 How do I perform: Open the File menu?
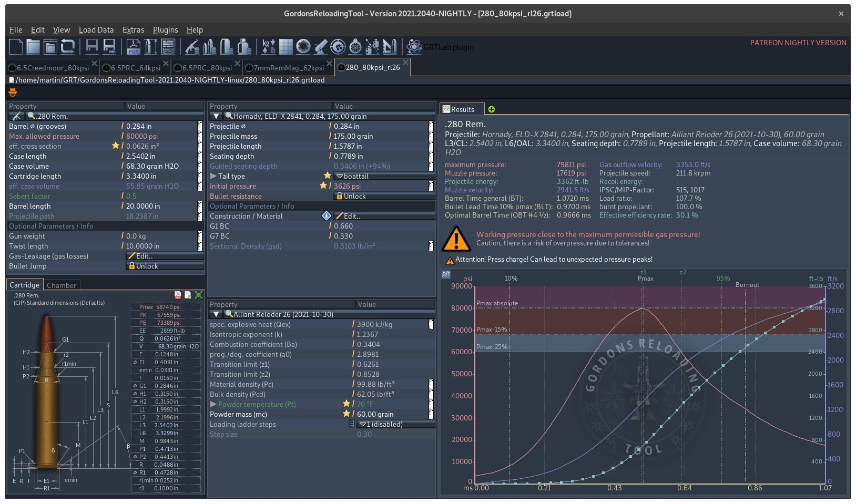(16, 30)
